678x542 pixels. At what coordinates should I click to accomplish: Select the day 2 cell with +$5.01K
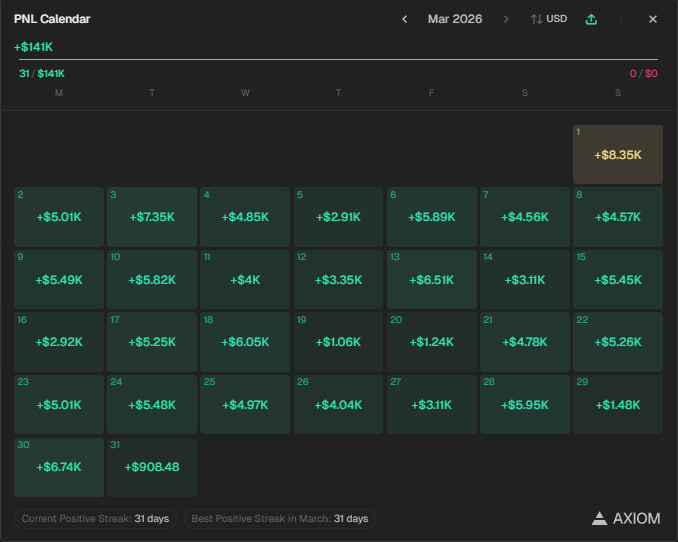(59, 217)
